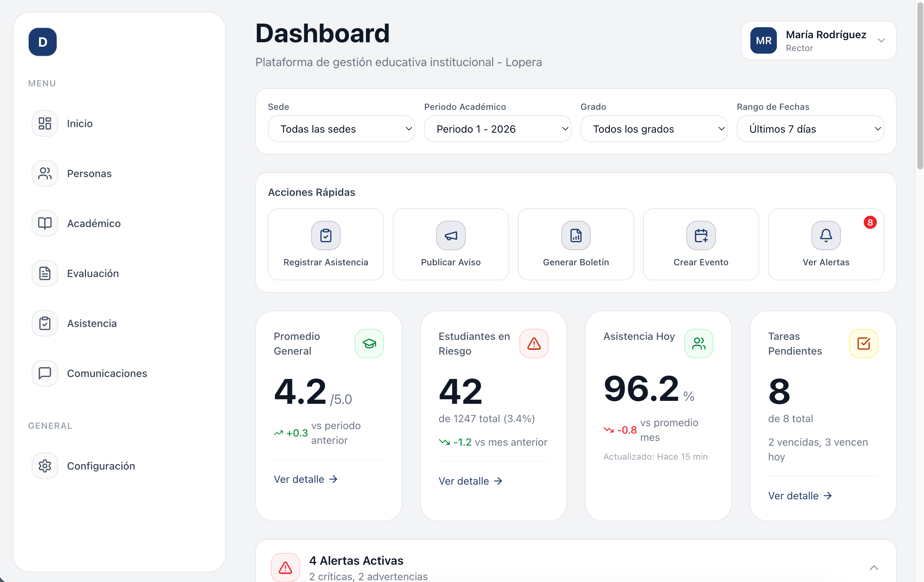Expand María Rodríguez user menu
This screenshot has width=924, height=582.
tap(881, 41)
